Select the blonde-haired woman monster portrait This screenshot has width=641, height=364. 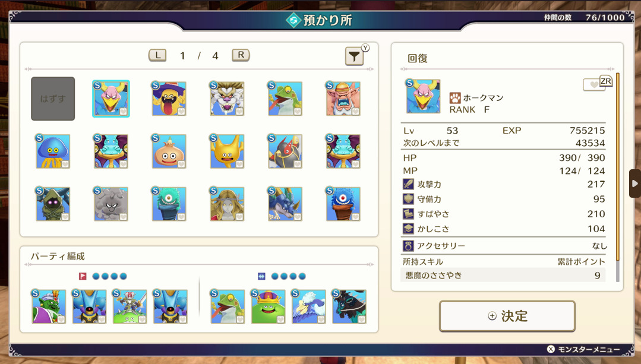point(227,204)
